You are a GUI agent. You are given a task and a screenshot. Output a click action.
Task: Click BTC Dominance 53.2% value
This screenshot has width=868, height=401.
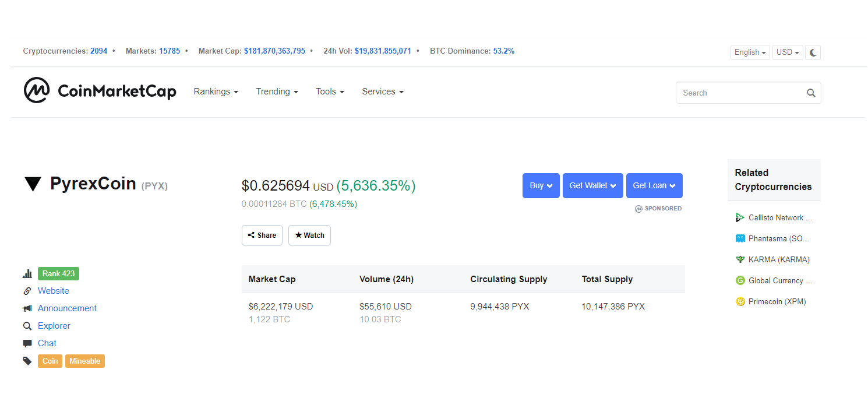click(x=504, y=51)
